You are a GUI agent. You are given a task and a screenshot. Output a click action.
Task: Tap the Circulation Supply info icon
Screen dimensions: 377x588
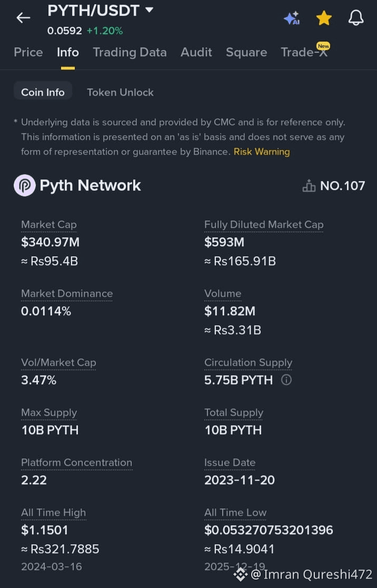286,380
